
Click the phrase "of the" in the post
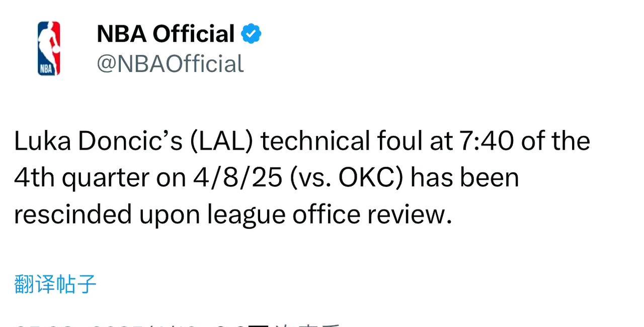click(555, 141)
